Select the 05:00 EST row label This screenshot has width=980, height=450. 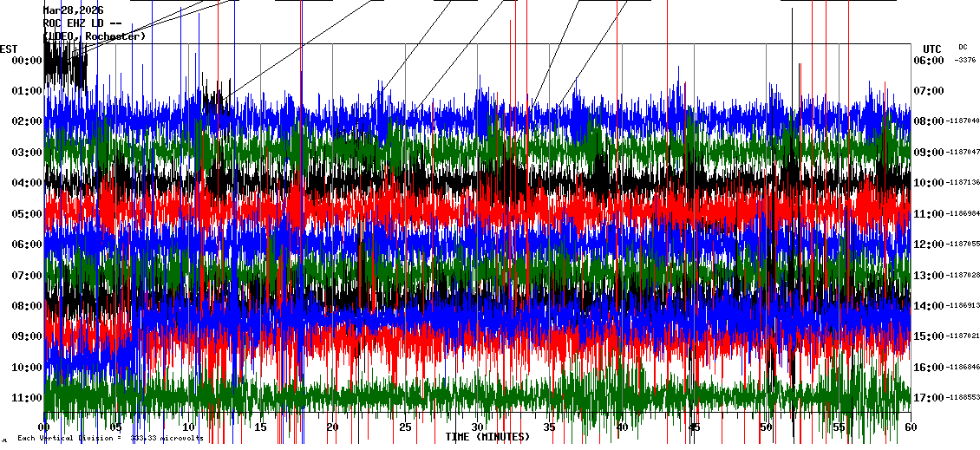[27, 214]
